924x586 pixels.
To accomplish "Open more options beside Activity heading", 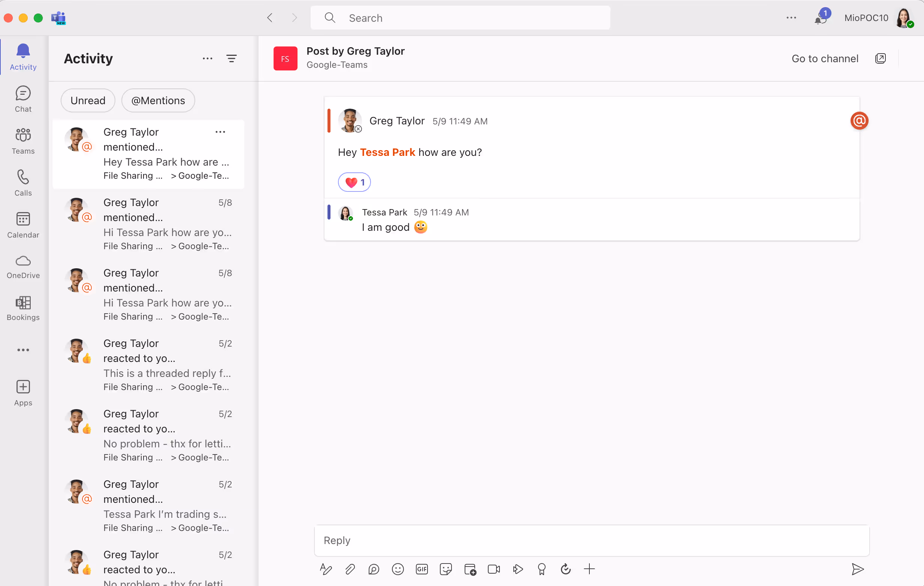I will point(208,58).
